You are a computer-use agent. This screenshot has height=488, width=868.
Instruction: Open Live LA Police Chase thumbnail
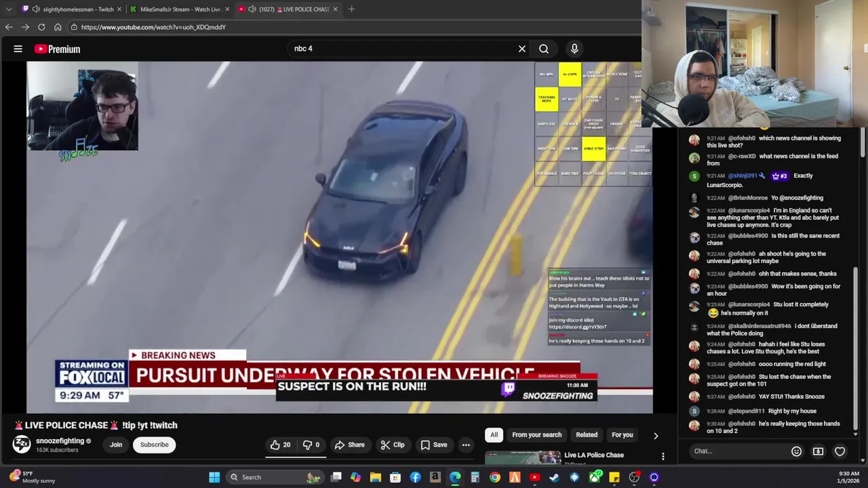523,457
